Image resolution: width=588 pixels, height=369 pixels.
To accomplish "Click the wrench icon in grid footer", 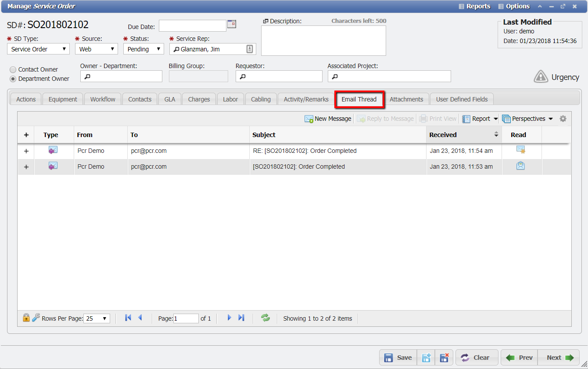I will (x=36, y=317).
